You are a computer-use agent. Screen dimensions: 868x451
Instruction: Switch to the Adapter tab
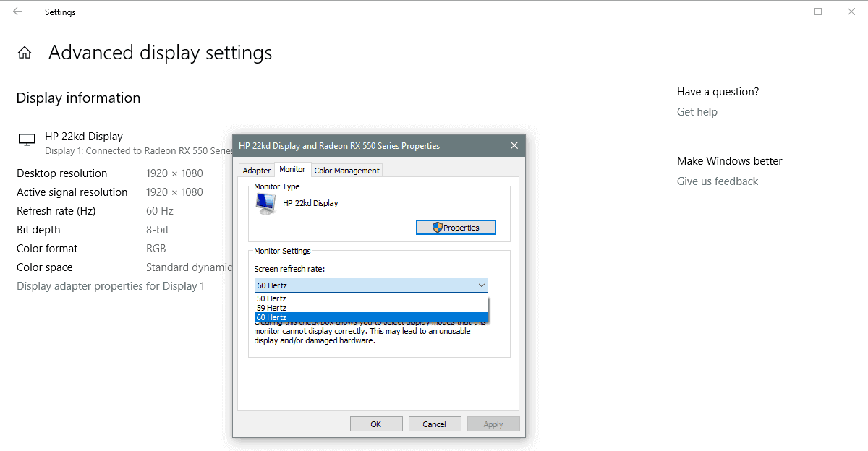point(257,171)
